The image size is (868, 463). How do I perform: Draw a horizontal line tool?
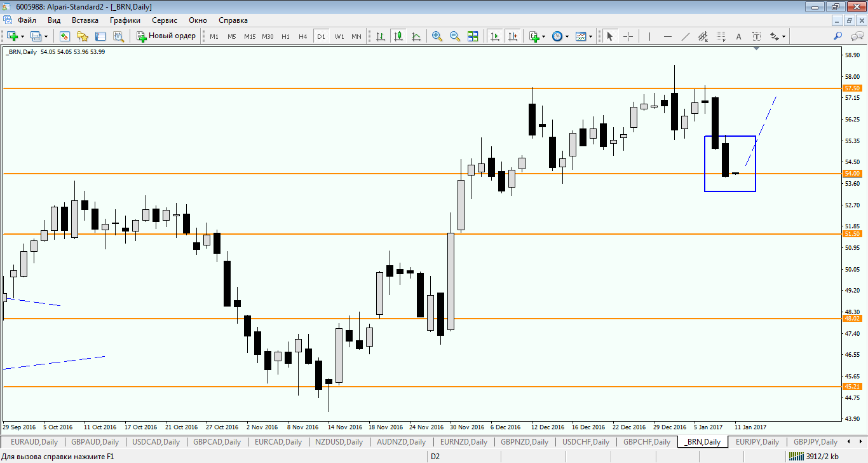[667, 36]
